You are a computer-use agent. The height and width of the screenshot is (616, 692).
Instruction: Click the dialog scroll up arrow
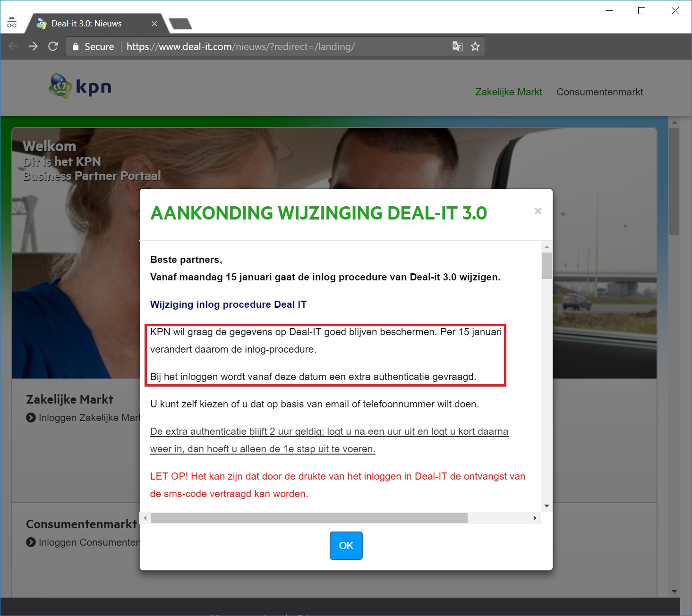(547, 247)
